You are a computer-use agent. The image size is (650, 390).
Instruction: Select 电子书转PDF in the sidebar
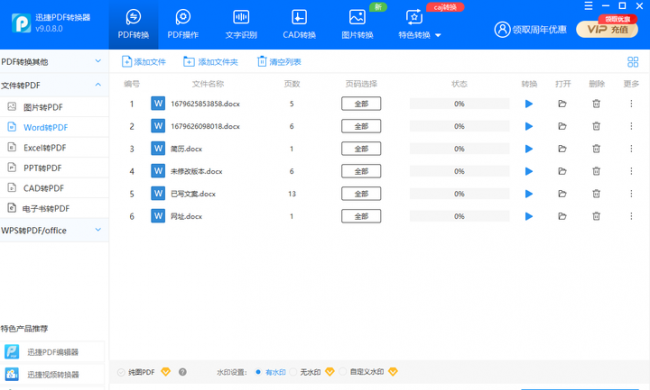[54, 209]
